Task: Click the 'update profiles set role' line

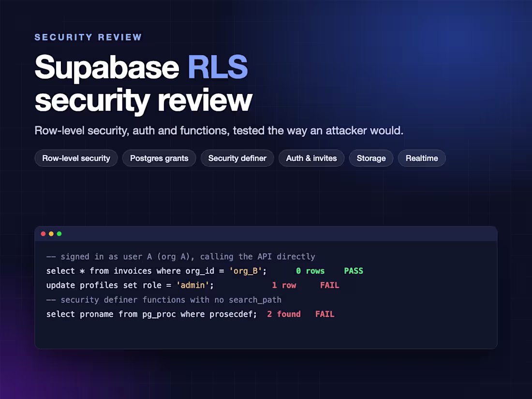Action: (x=130, y=285)
